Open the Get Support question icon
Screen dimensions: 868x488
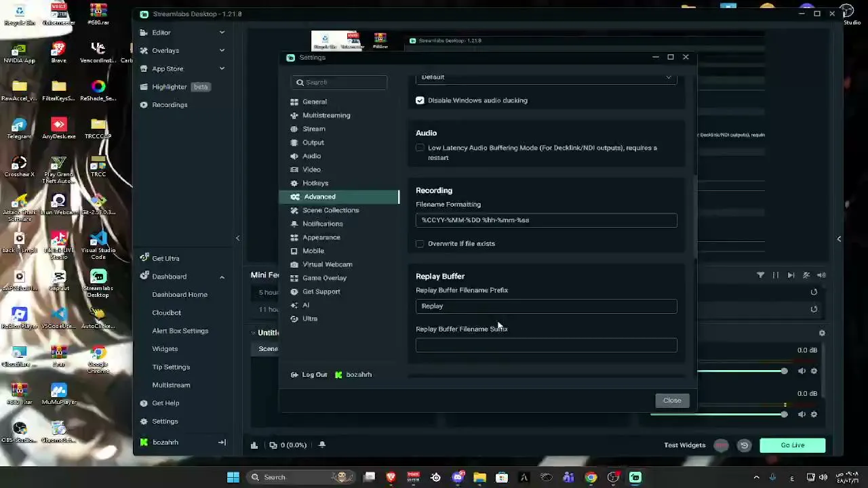click(x=294, y=291)
